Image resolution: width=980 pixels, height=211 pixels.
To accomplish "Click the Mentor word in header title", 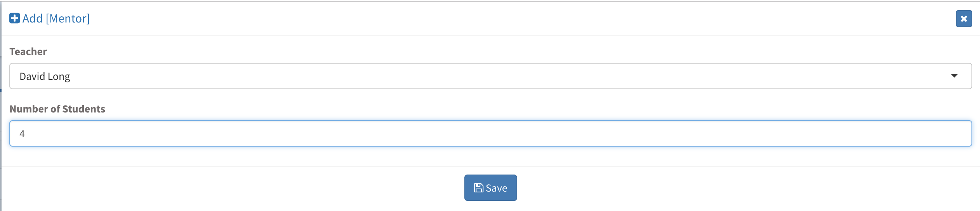I will pos(68,18).
